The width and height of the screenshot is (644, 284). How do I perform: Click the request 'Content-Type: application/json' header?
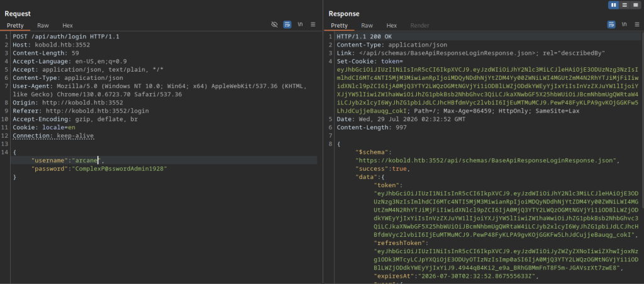[x=68, y=77]
